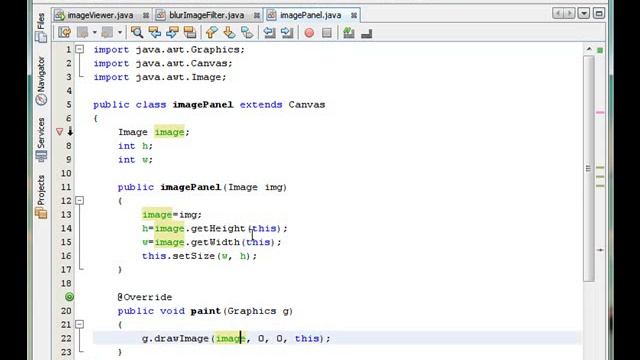Click 'image=img;' on line 13

click(x=172, y=215)
